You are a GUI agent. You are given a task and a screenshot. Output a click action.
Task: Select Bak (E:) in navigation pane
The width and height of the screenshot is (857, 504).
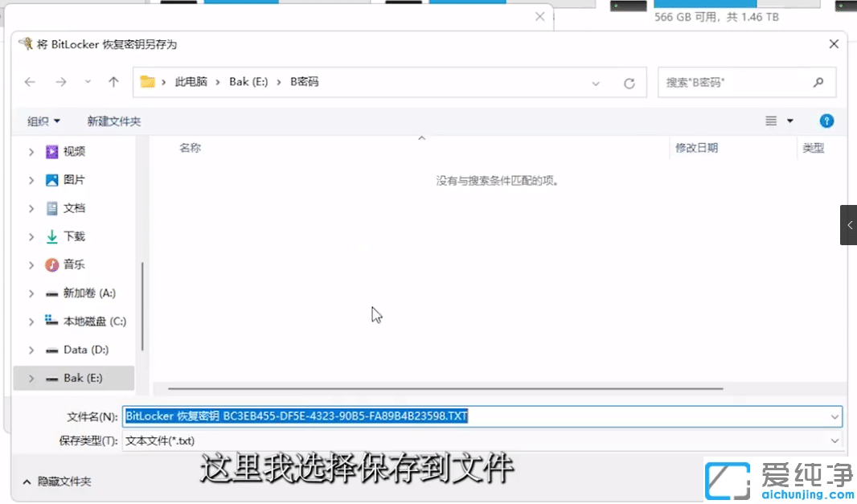(x=83, y=379)
